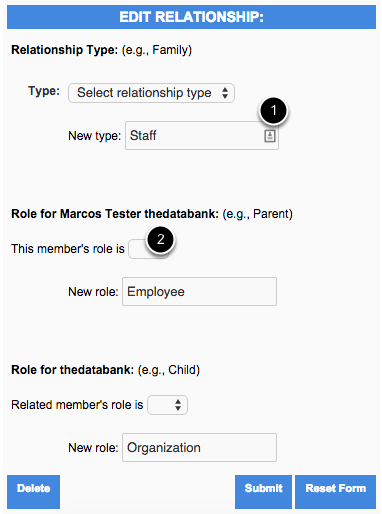This screenshot has height=514, width=382.
Task: Click the Role for Marcos Tester thedatabank heading
Action: [115, 214]
